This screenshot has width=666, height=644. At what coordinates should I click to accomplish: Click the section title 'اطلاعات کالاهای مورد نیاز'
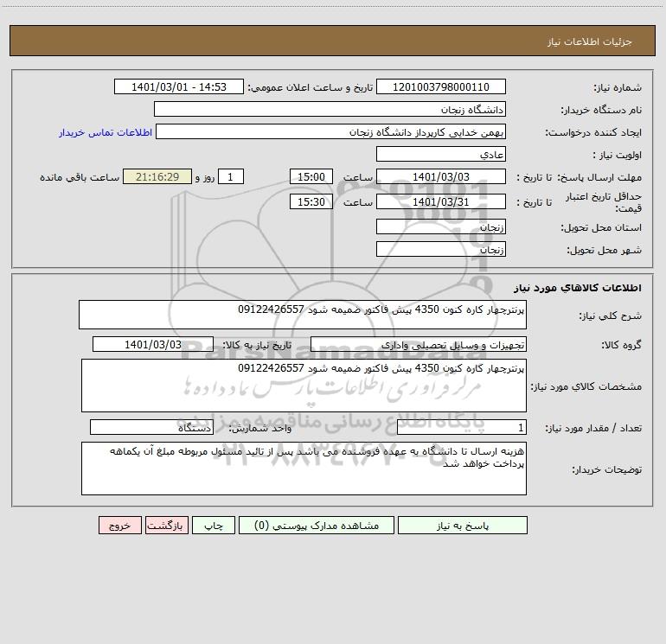pyautogui.click(x=578, y=288)
